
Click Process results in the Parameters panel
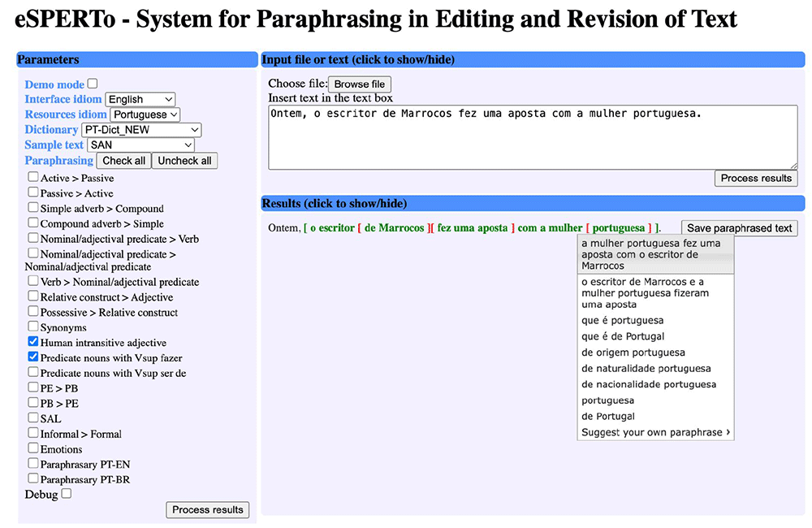[208, 510]
